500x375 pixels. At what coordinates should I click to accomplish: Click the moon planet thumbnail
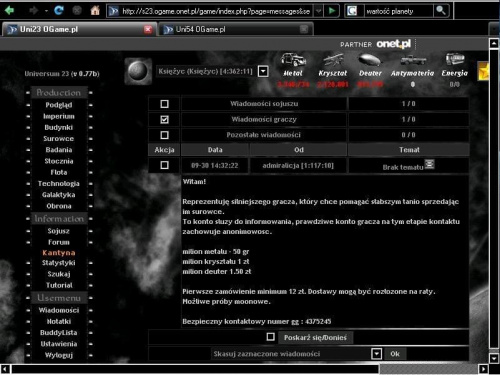tap(138, 71)
